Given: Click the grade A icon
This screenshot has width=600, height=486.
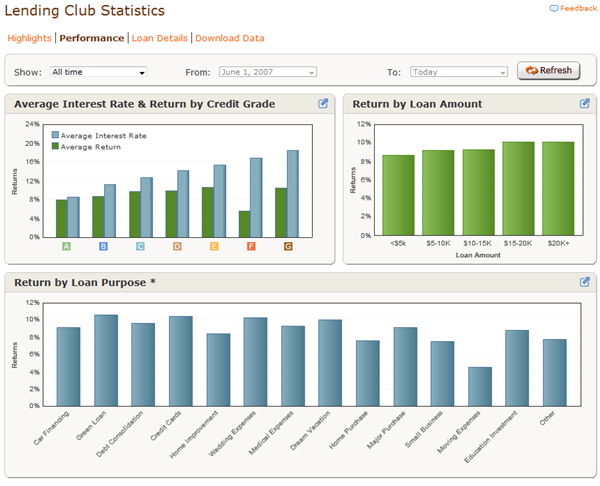Looking at the screenshot, I should [x=66, y=246].
